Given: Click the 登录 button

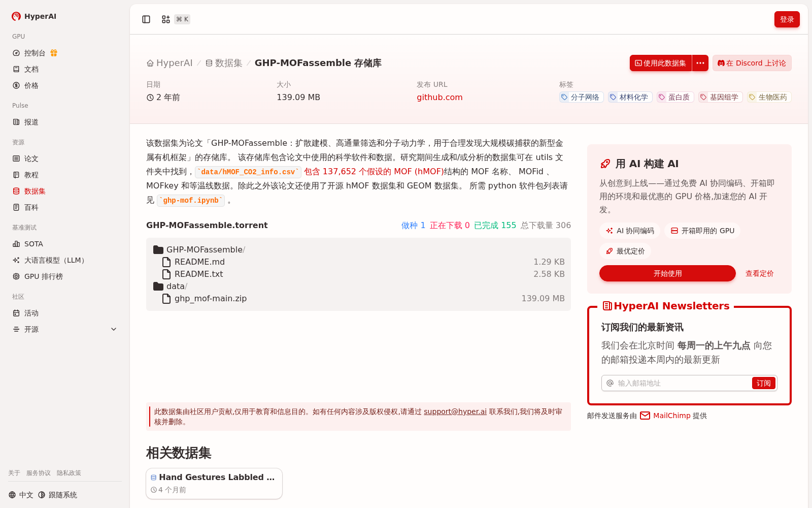Looking at the screenshot, I should click(787, 19).
